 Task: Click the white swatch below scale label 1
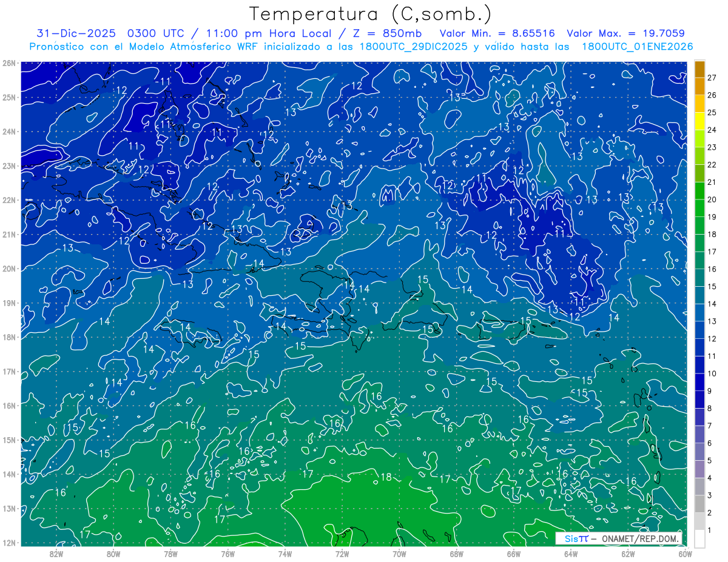pos(700,538)
